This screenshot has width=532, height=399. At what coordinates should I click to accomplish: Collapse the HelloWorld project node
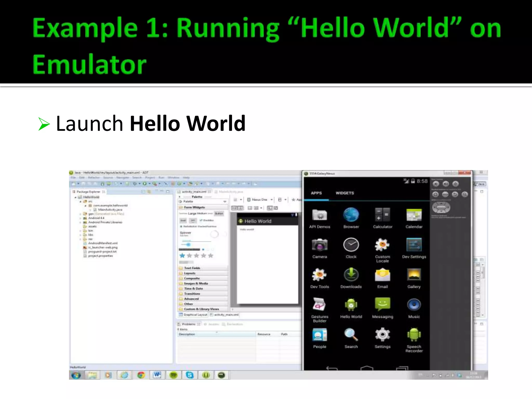click(76, 197)
